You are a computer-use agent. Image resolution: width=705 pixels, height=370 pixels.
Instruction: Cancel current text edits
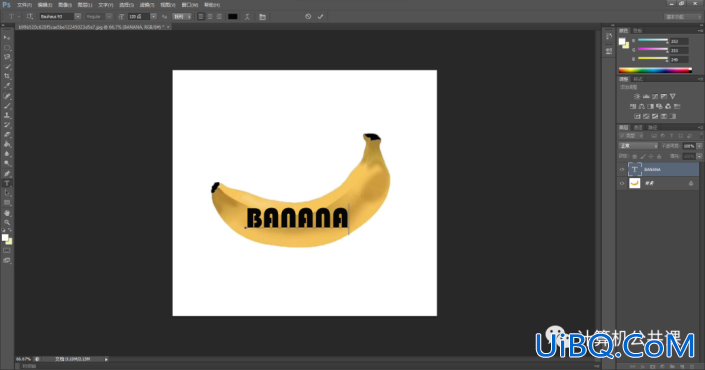[308, 17]
